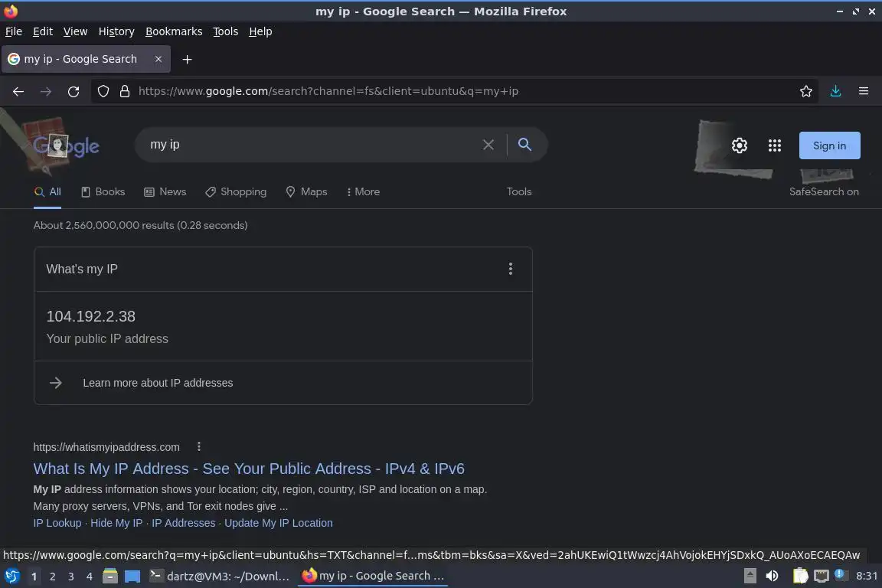Open the What's my IP card options menu

[510, 269]
